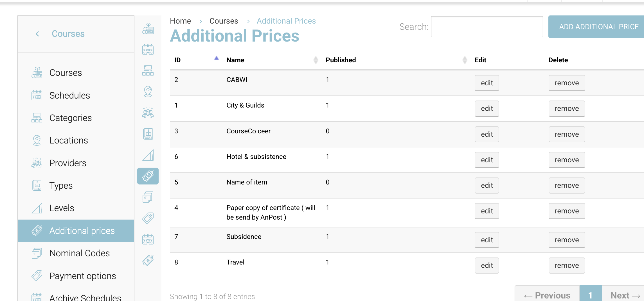Screen dimensions: 644x301
Task: Click the Levels triangle icon
Action: pyautogui.click(x=148, y=155)
